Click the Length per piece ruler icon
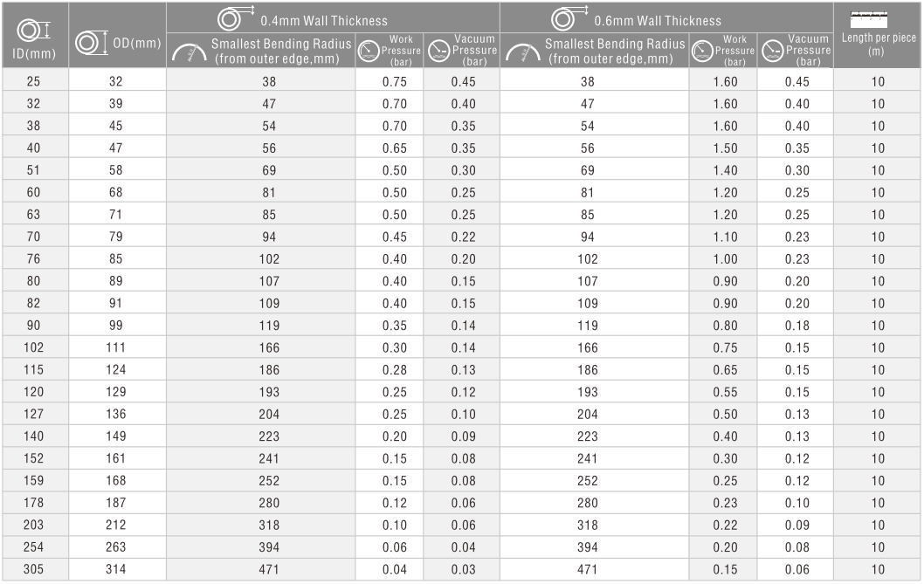This screenshot has width=924, height=584. [x=869, y=19]
